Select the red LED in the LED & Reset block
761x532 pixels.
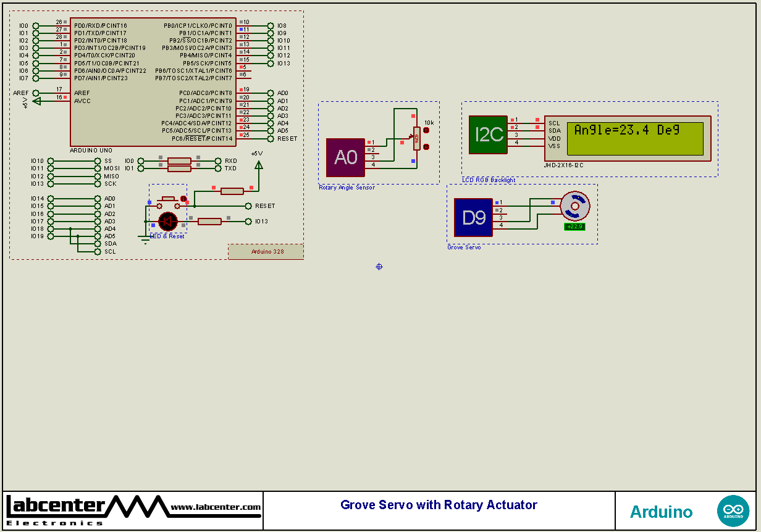[x=168, y=222]
